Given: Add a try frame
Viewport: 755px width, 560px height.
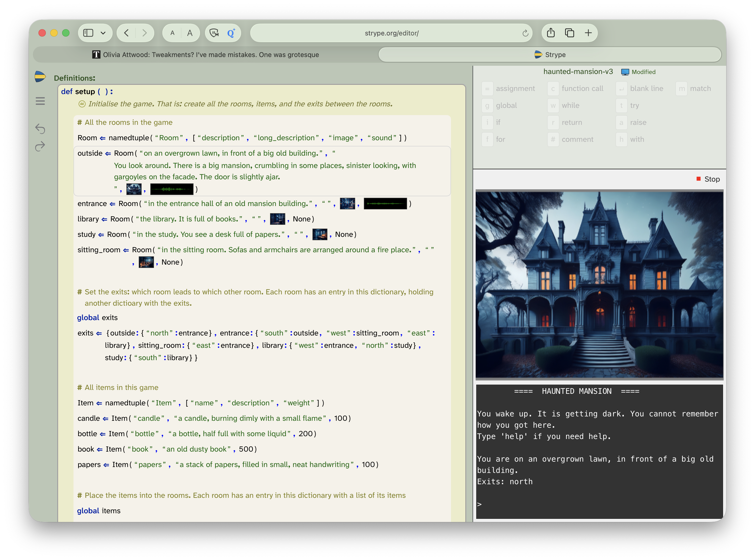Looking at the screenshot, I should [x=628, y=105].
